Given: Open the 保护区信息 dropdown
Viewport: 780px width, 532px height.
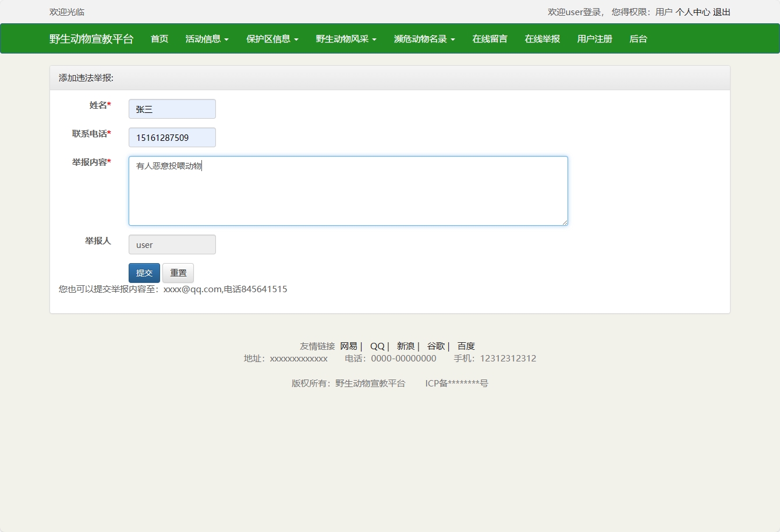Looking at the screenshot, I should click(272, 38).
